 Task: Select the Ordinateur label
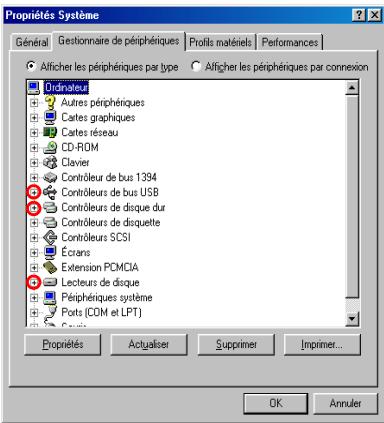coord(66,88)
